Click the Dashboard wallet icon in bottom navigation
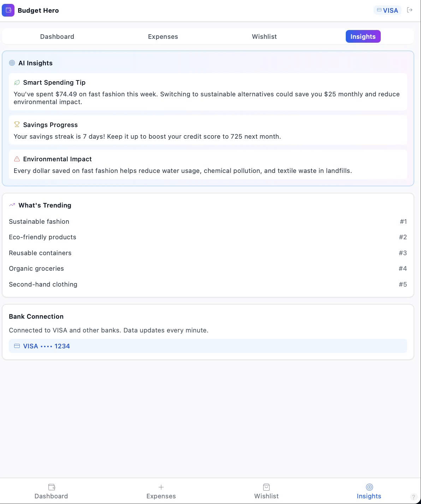 [x=52, y=487]
